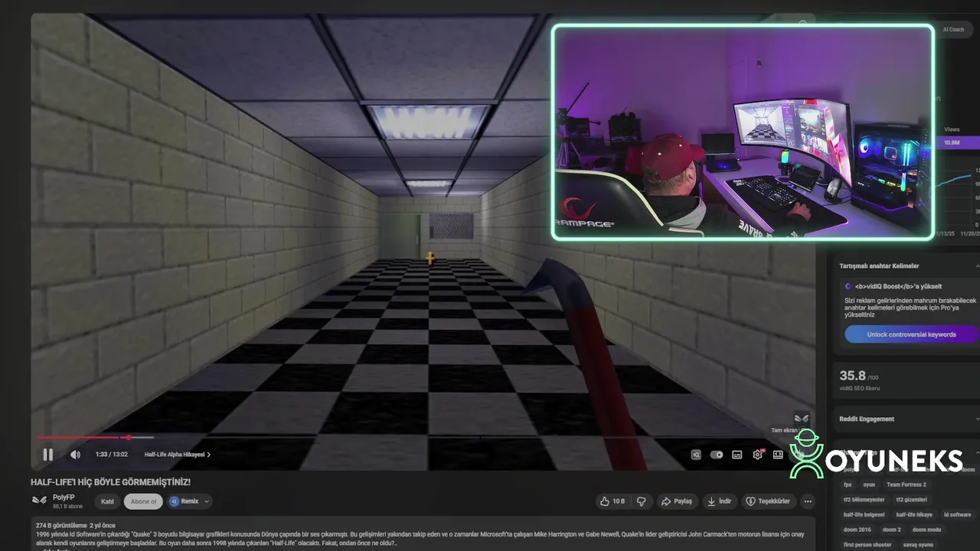Select the doom 2 tag
This screenshot has height=551, width=980.
coord(891,530)
